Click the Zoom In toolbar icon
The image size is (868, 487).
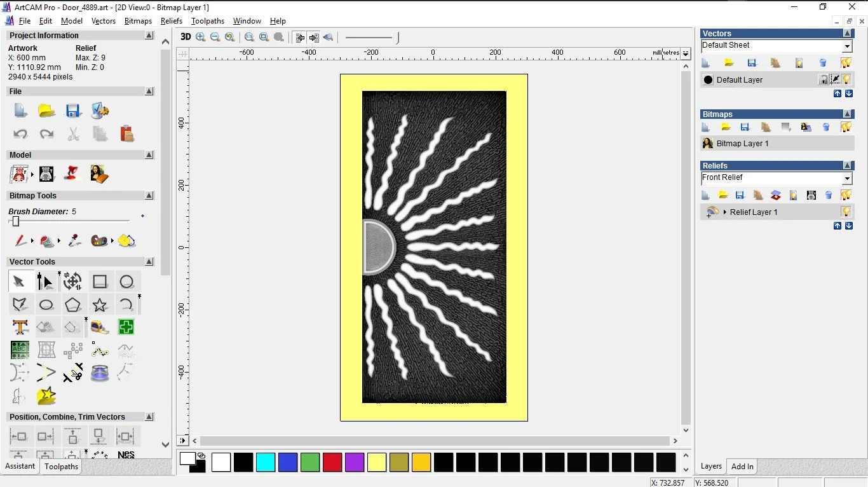(x=201, y=37)
